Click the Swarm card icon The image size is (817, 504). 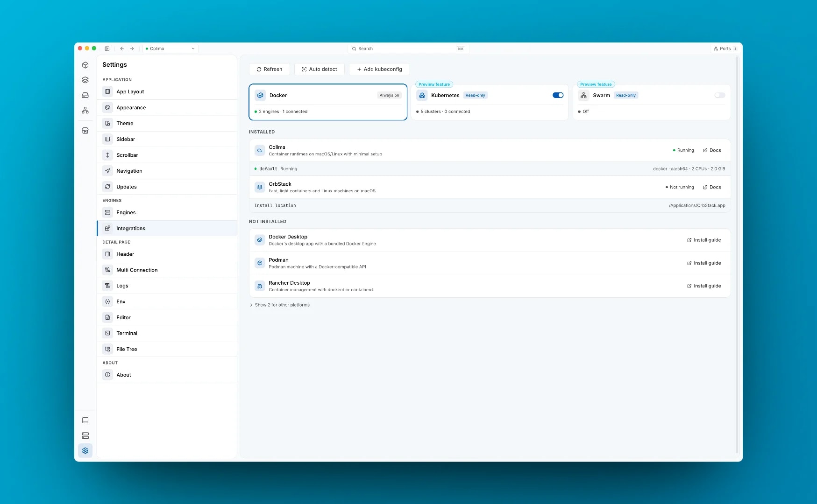tap(583, 95)
